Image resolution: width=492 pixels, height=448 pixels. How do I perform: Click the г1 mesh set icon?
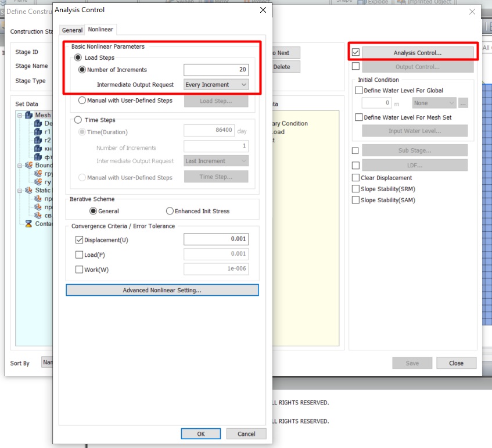[x=39, y=132]
